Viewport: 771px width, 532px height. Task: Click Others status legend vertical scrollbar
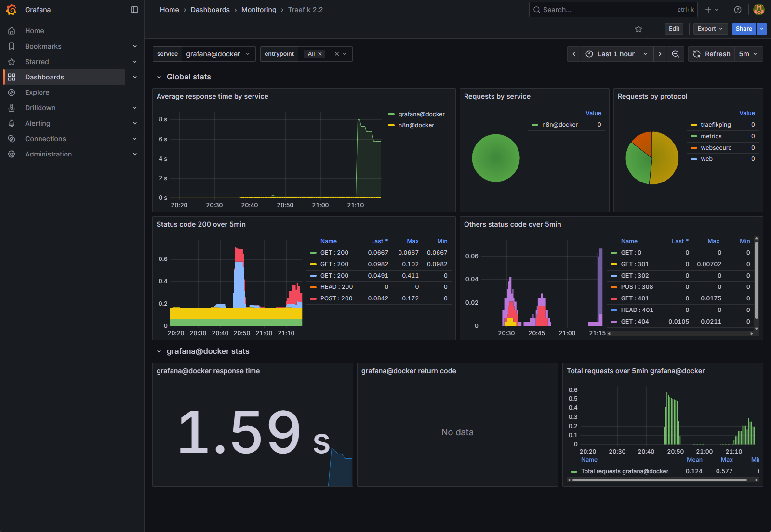pyautogui.click(x=757, y=279)
